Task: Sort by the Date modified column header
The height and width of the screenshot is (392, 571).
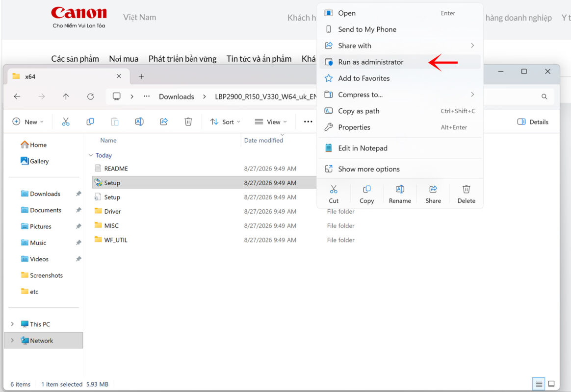Action: (x=263, y=140)
